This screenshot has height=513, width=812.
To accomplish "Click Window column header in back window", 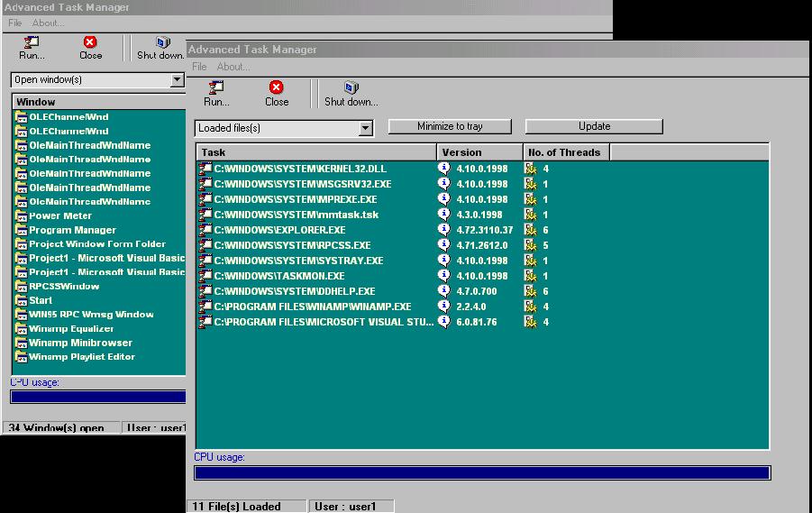I will tap(98, 102).
